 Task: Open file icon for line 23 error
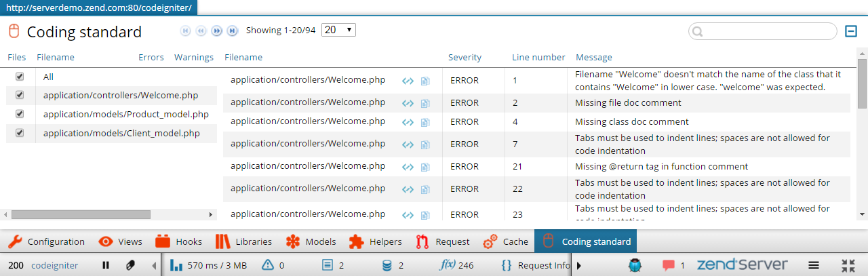point(425,215)
